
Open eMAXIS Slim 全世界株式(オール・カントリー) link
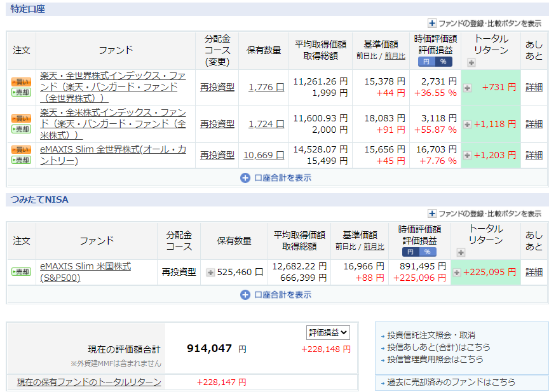click(x=113, y=154)
